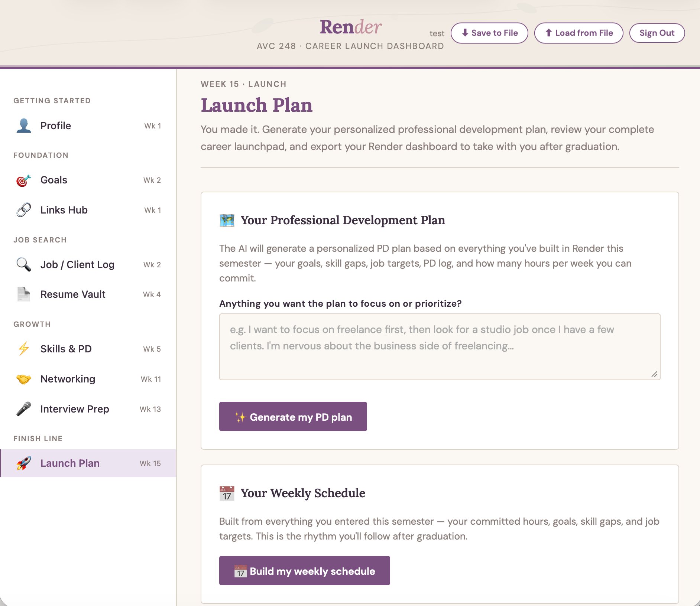
Task: Click the Profile person icon
Action: pyautogui.click(x=24, y=126)
